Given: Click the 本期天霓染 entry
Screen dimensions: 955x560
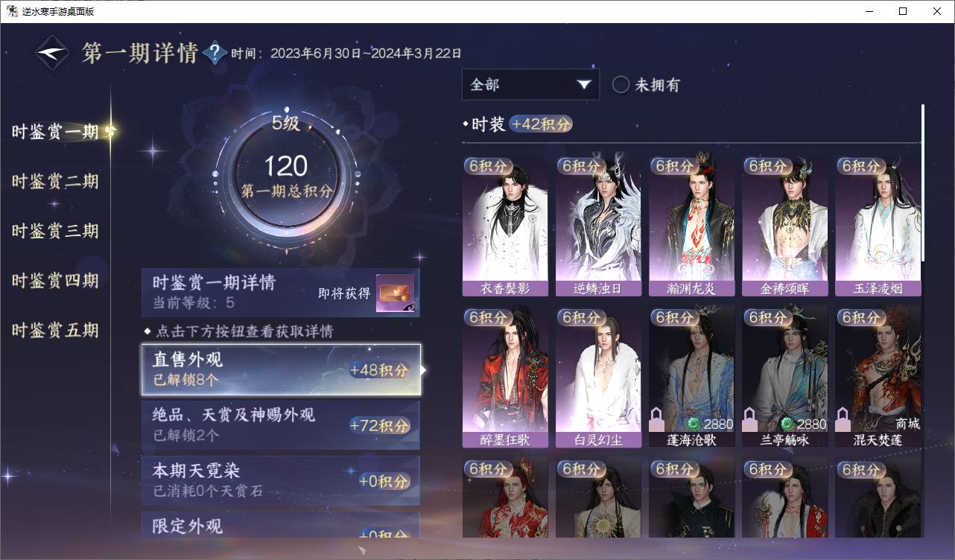Looking at the screenshot, I should [281, 481].
